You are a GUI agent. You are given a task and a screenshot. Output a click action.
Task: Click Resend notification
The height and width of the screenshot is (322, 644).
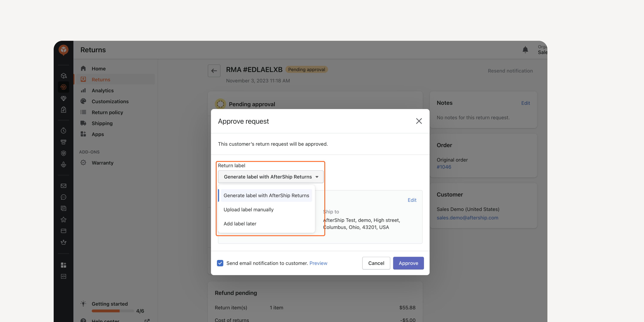510,71
